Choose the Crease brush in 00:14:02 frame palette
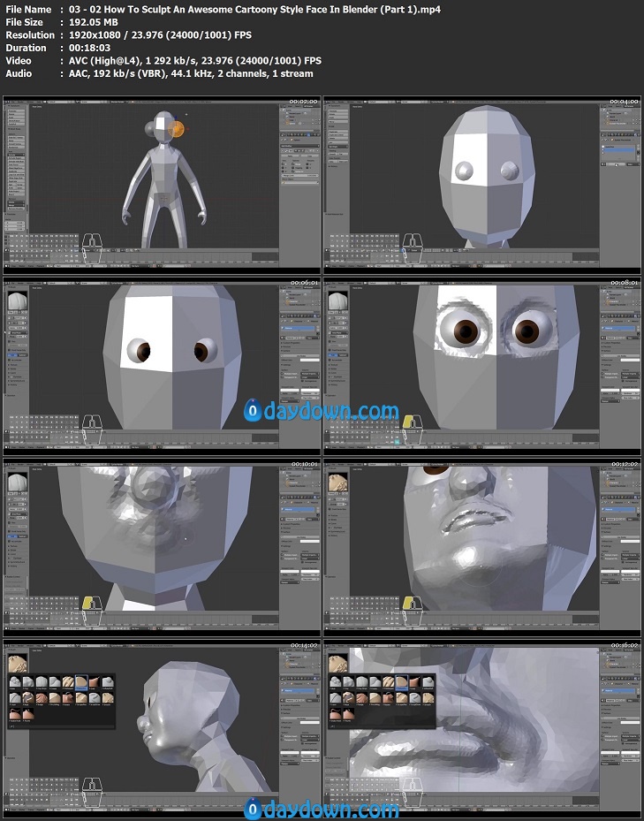This screenshot has width=644, height=821. point(55,681)
